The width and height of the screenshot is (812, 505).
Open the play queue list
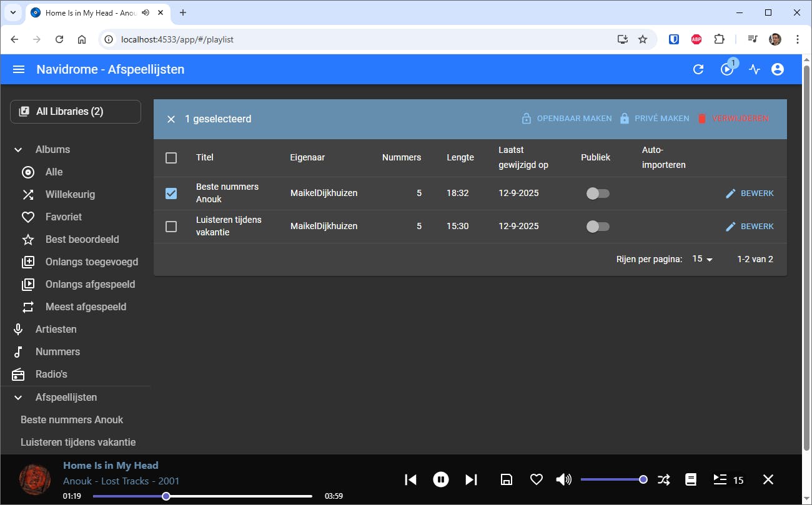point(720,479)
